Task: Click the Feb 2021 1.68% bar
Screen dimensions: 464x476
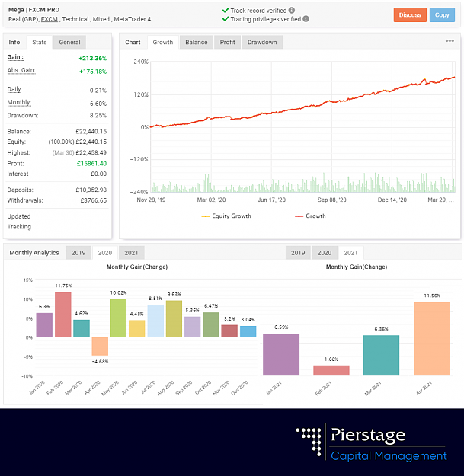Action: pos(331,370)
